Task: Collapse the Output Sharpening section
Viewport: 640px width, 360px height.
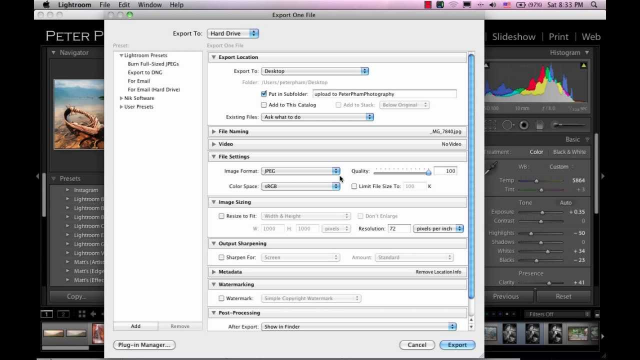Action: [213, 243]
